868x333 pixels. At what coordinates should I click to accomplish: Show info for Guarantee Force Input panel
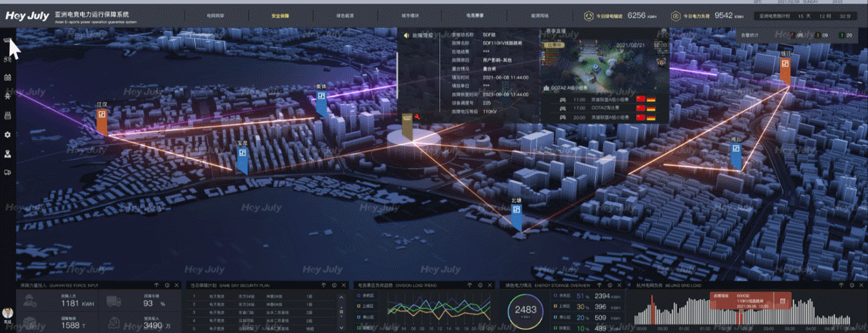(166, 285)
